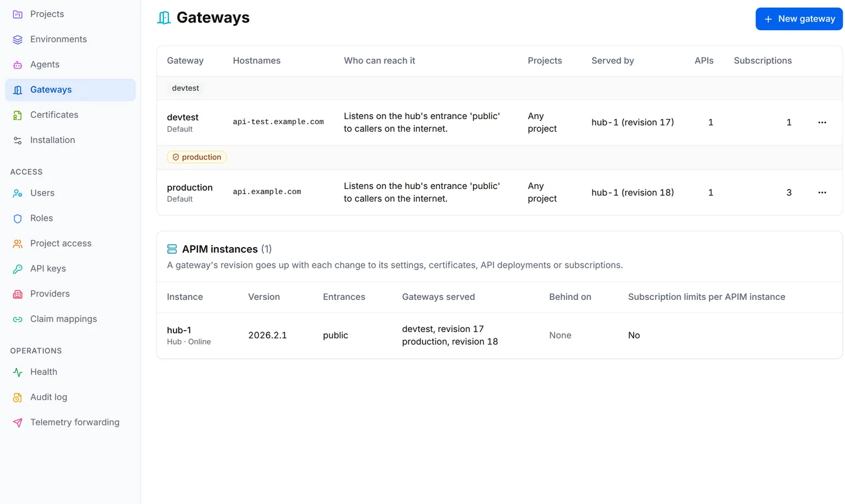The image size is (845, 504).
Task: Click the Project access people icon
Action: click(18, 243)
